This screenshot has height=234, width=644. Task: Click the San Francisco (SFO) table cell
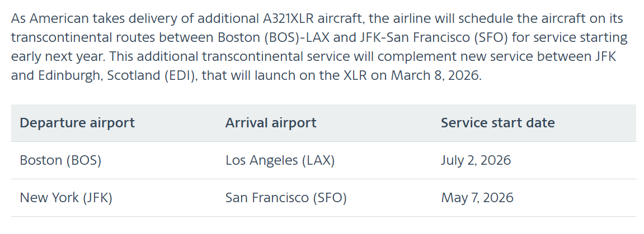286,198
